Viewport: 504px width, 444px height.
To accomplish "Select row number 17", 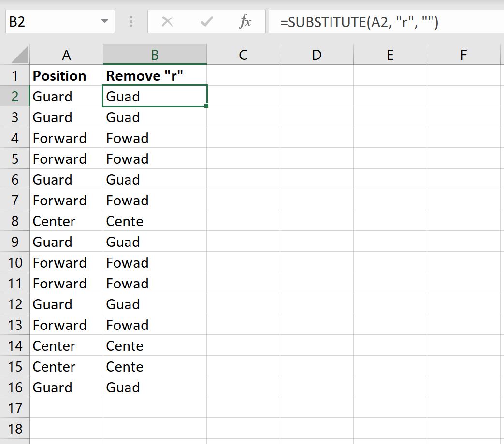I will pos(15,408).
